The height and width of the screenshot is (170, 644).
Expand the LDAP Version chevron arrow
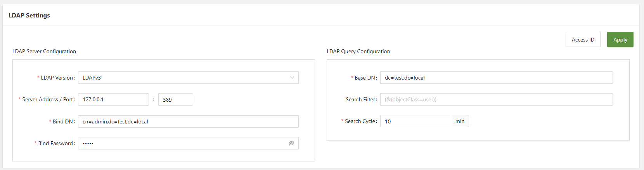pos(292,78)
